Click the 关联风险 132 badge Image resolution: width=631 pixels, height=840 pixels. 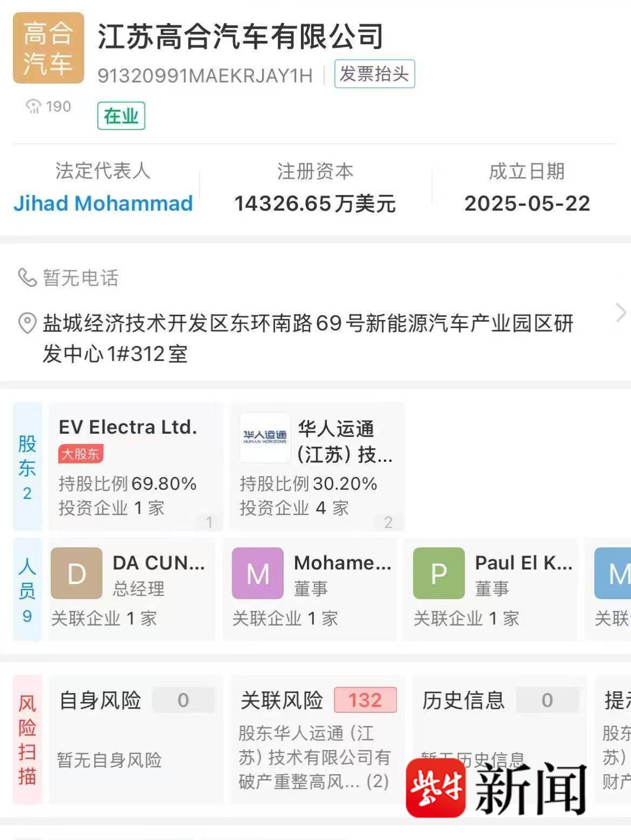(x=365, y=700)
